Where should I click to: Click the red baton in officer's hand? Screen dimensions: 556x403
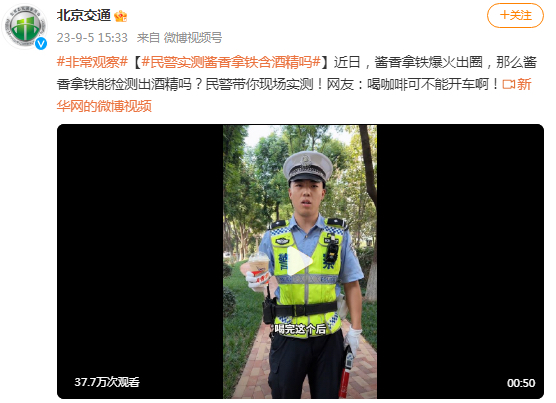pyautogui.click(x=345, y=372)
